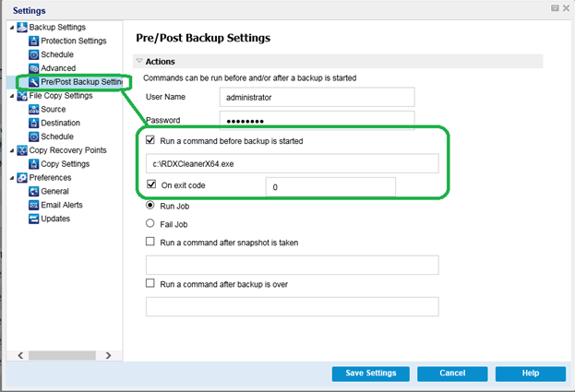Collapse the Preferences tree node
This screenshot has width=575, height=392.
click(x=11, y=178)
